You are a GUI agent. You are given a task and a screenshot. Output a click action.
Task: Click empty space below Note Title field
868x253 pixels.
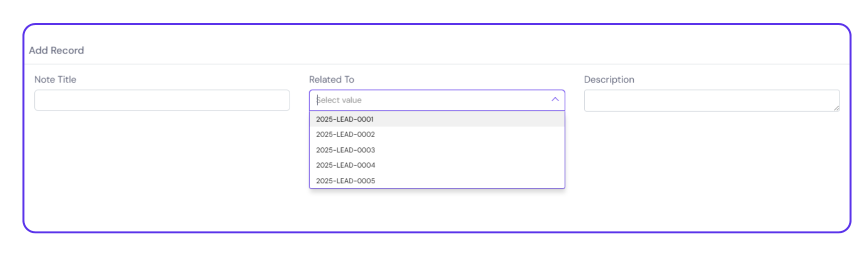162,160
